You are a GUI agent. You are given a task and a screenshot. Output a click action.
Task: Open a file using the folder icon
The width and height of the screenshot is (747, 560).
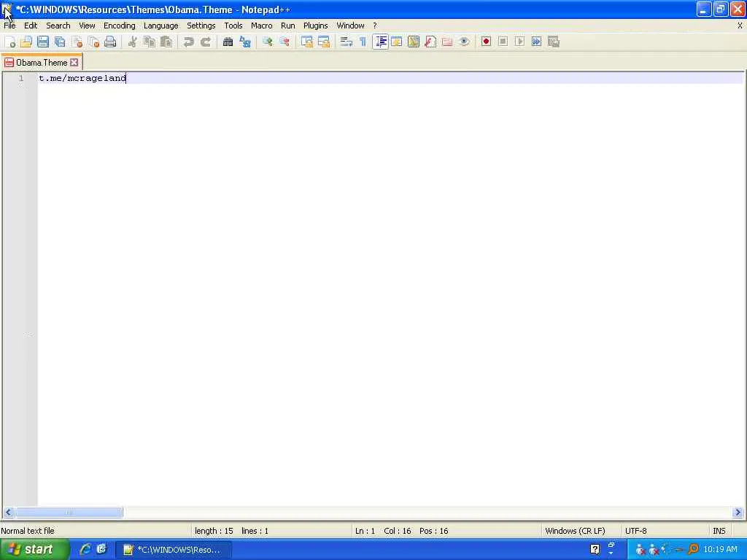26,42
